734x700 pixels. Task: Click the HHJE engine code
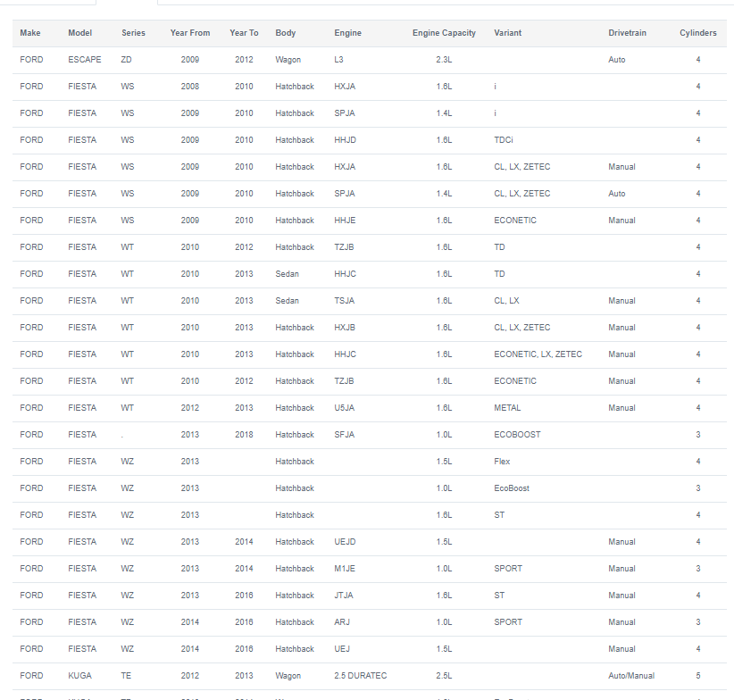click(345, 221)
